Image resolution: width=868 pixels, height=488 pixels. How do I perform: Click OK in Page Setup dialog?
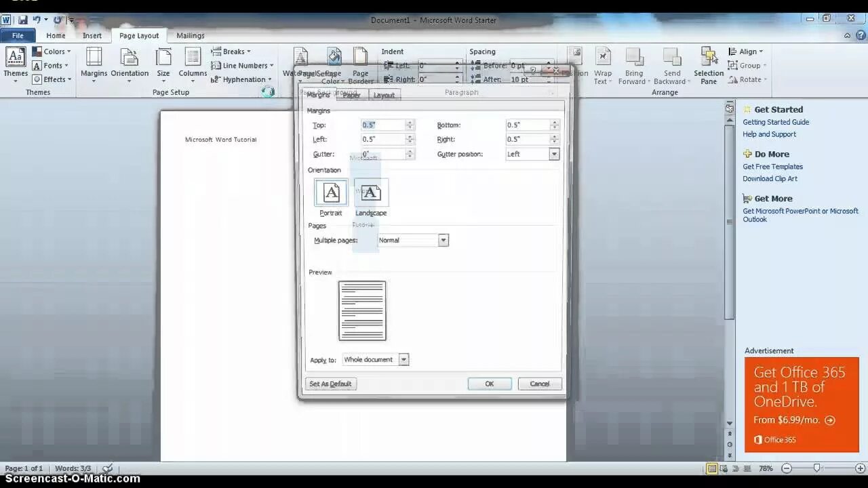coord(490,384)
